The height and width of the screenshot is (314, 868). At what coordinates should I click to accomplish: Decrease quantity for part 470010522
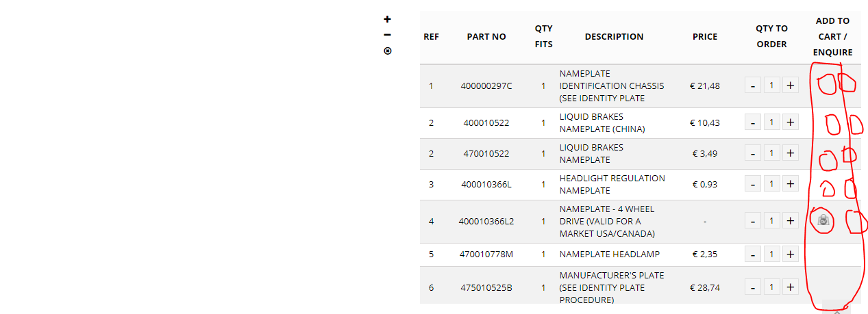(x=753, y=153)
